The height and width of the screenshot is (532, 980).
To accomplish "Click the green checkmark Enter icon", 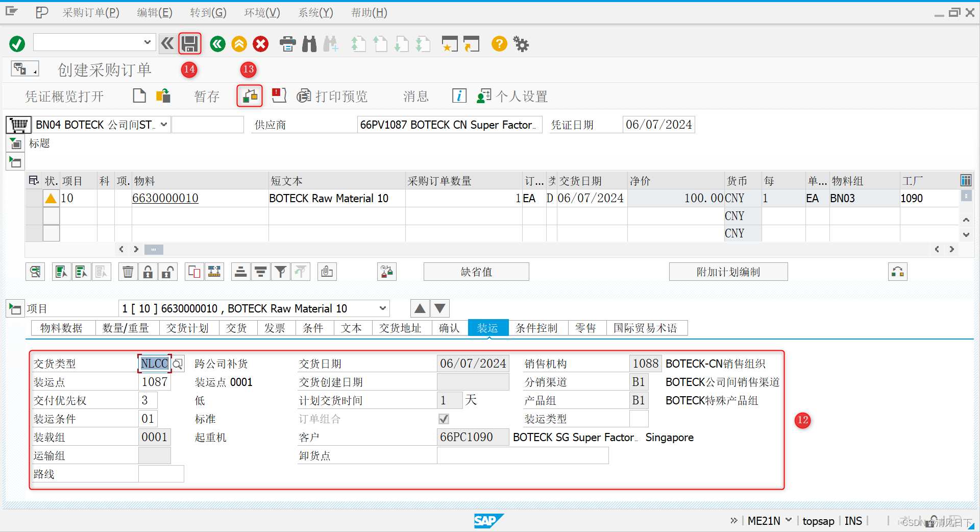I will (x=17, y=44).
